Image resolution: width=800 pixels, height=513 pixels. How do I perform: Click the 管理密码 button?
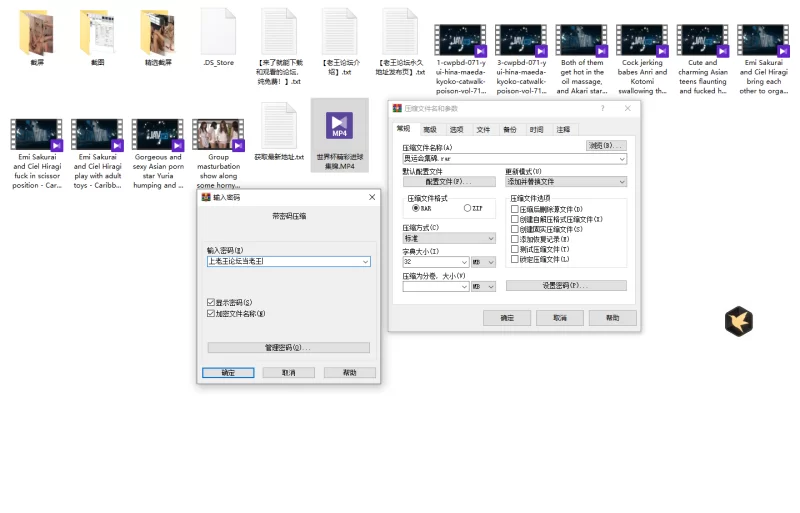point(288,348)
